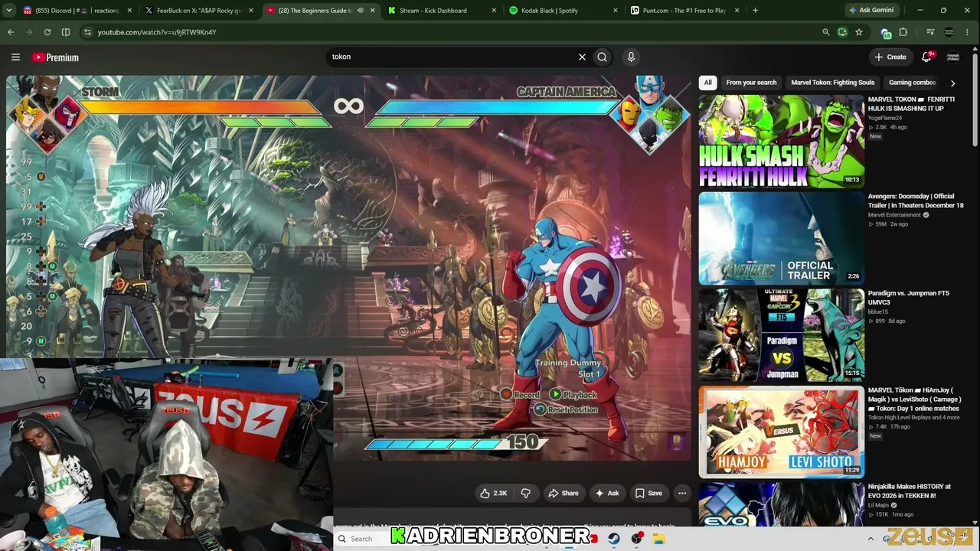Image resolution: width=980 pixels, height=551 pixels.
Task: Open the VPN extension icon with US badge
Action: coord(886,33)
